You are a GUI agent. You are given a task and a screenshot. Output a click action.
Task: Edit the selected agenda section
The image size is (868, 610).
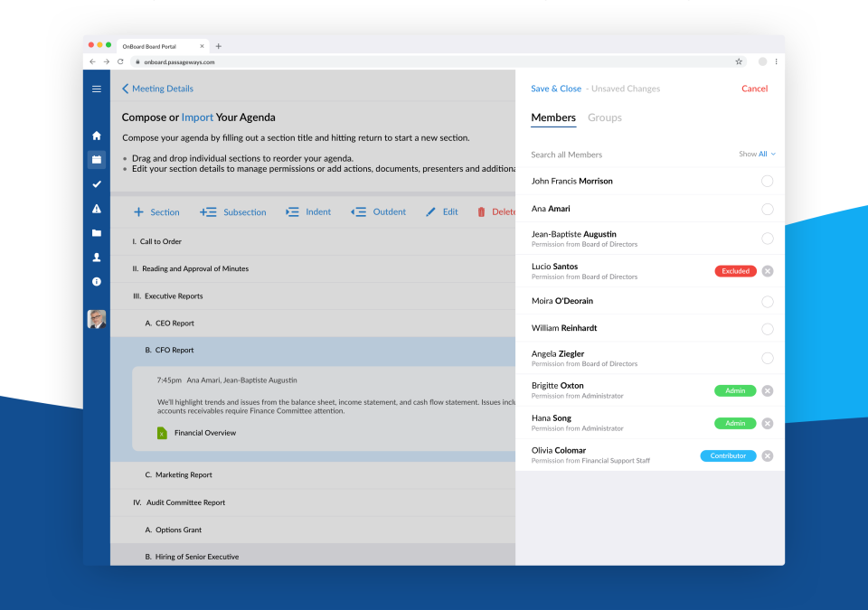tap(442, 212)
